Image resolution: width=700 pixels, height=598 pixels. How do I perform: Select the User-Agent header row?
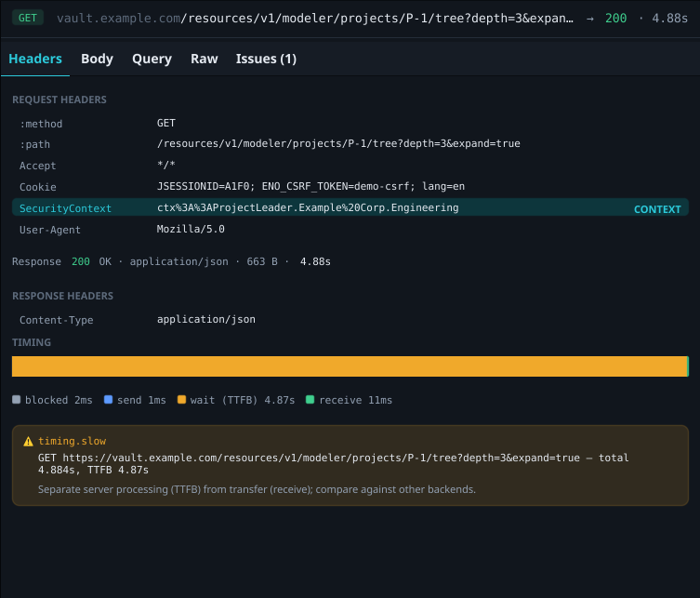[350, 229]
